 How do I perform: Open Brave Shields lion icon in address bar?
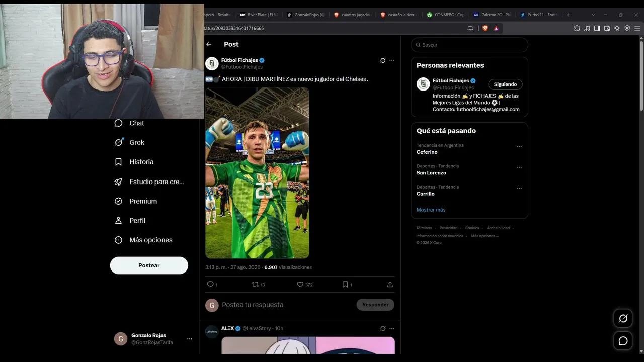(x=485, y=28)
